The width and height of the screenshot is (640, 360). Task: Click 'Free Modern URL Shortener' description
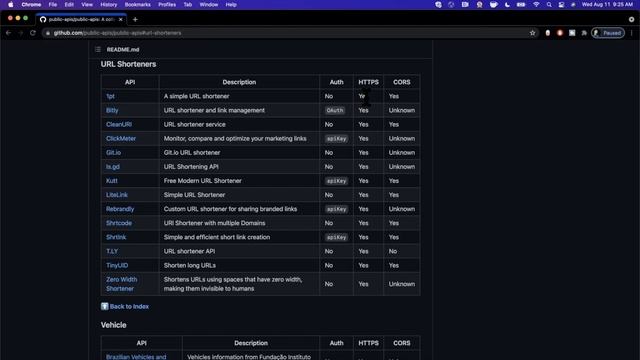pyautogui.click(x=202, y=181)
